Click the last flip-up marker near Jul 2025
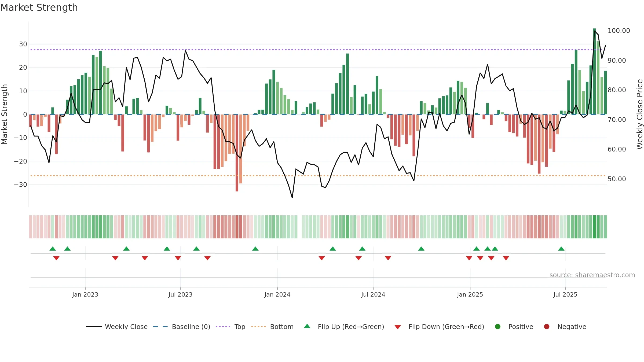 pos(561,249)
